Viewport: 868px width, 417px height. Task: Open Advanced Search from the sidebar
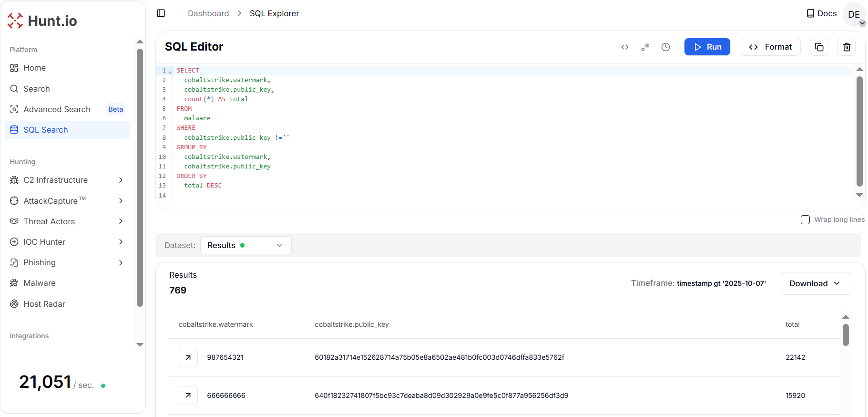57,109
